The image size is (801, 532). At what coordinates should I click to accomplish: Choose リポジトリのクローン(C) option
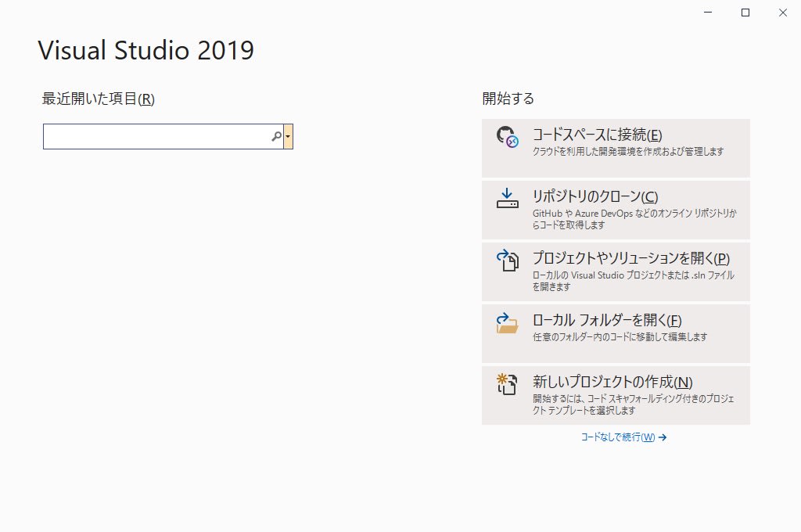point(616,210)
